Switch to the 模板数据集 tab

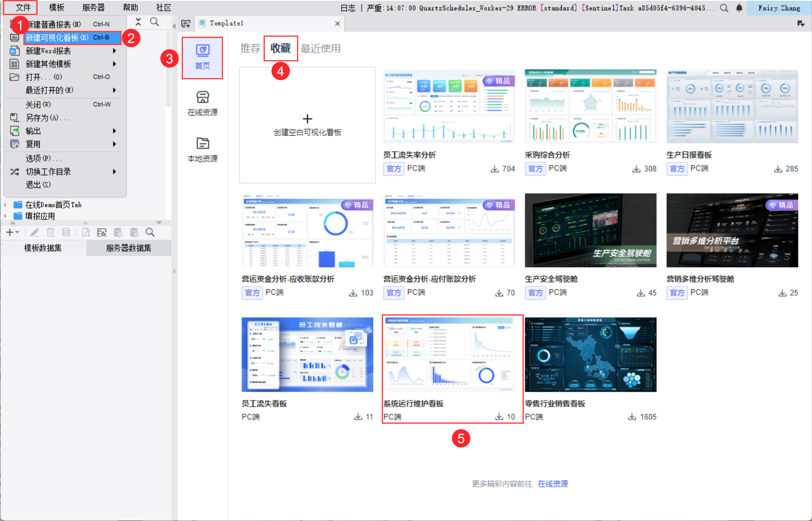pyautogui.click(x=43, y=248)
